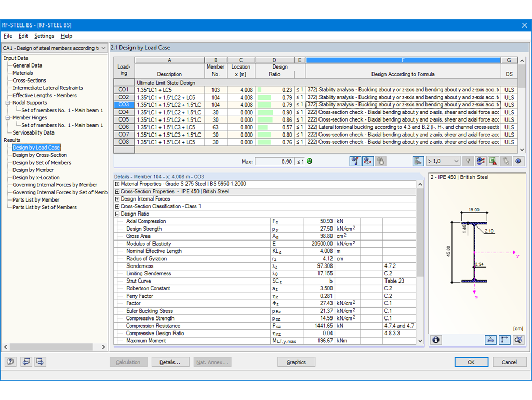Open cross-section info button
This screenshot has width=532, height=400.
(436, 340)
